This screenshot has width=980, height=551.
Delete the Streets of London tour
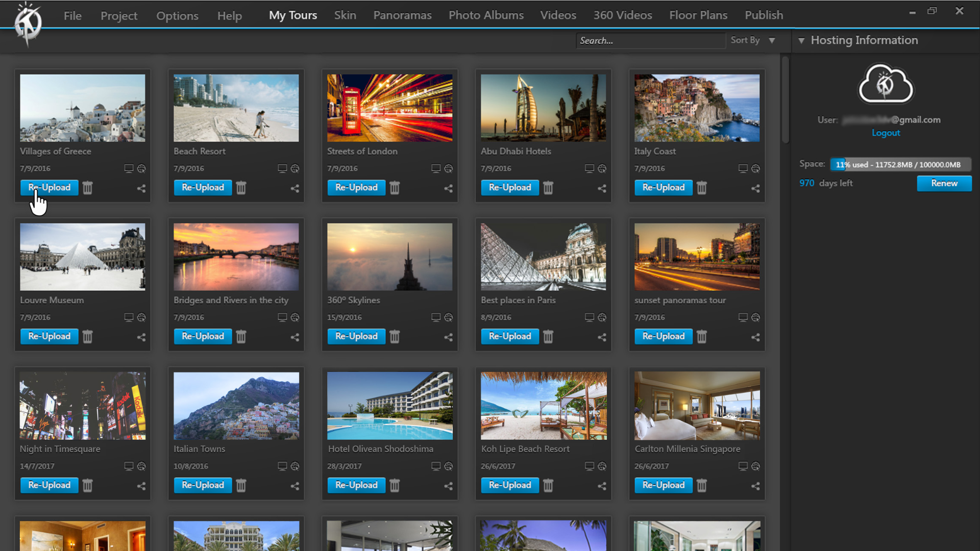(x=395, y=188)
